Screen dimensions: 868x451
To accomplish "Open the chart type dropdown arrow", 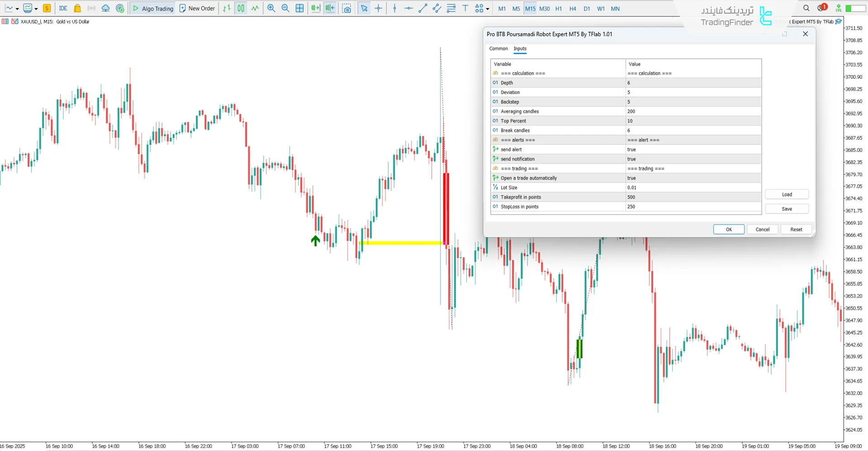I will (x=17, y=9).
